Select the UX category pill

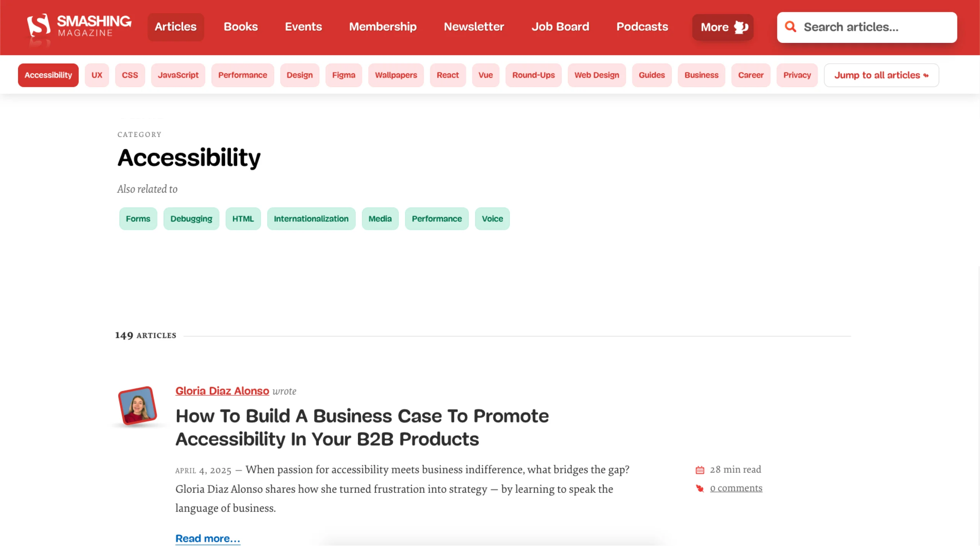click(x=97, y=75)
